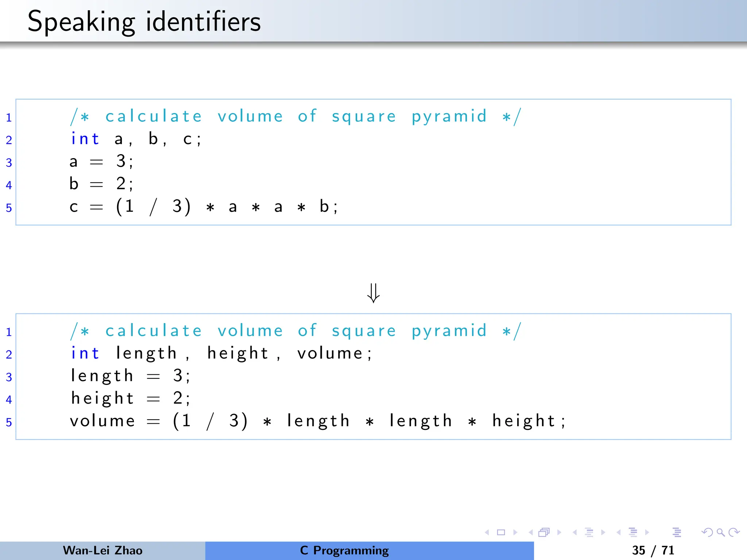Click the first code comment 'calculate volume of square pyramid'
747x560 pixels.
[x=296, y=117]
